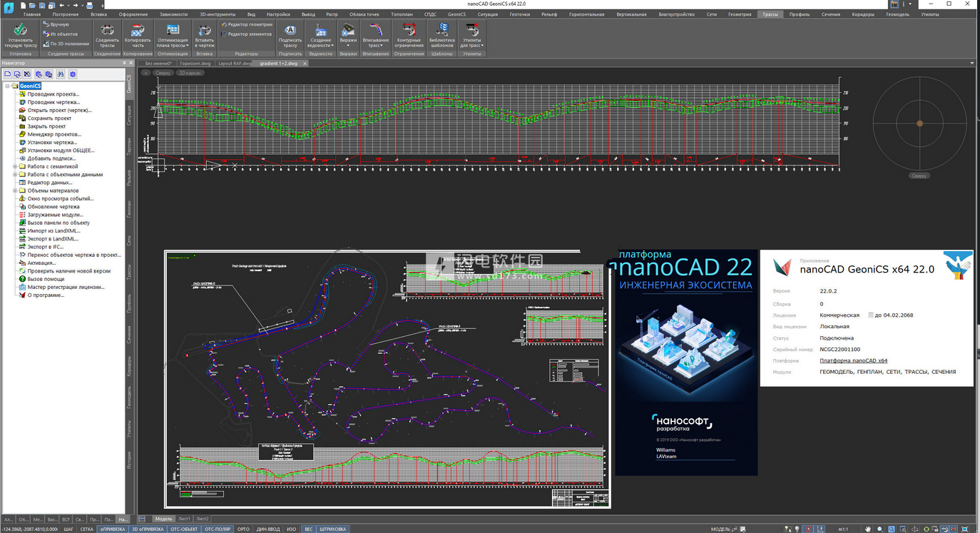Screen dimensions: 980x533
Task: Switch to Layout RAF.dwg document tab
Action: [235, 64]
